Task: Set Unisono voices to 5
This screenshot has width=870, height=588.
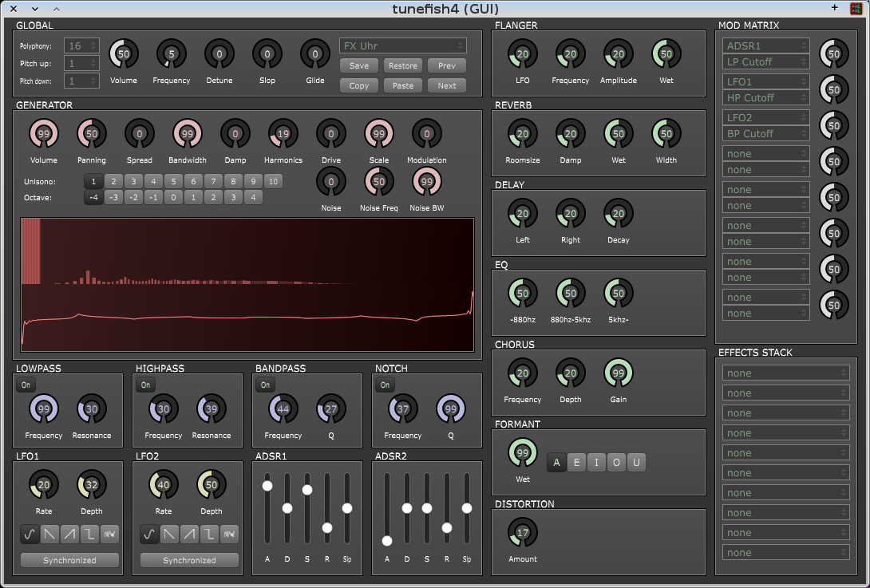Action: pos(174,181)
